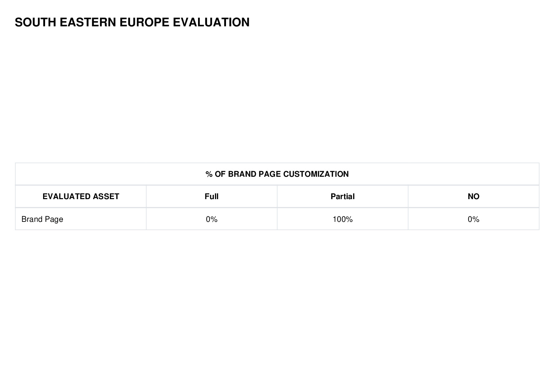Click the 100% value under Partial

coord(342,219)
